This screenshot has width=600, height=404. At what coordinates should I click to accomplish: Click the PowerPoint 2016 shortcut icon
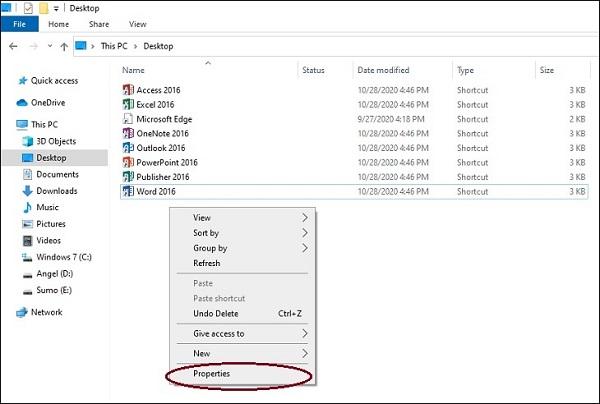click(x=128, y=163)
